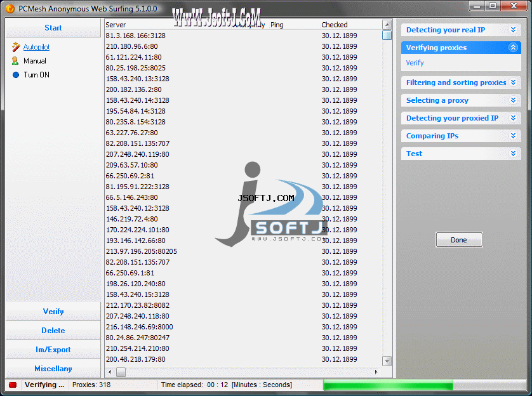Open the Autopilot link
The image size is (532, 396).
36,47
